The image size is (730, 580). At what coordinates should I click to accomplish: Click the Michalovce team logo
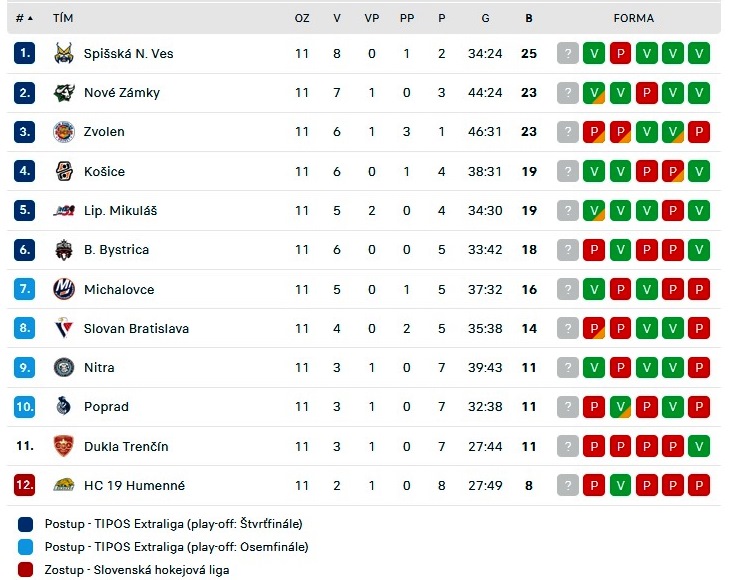pos(64,289)
